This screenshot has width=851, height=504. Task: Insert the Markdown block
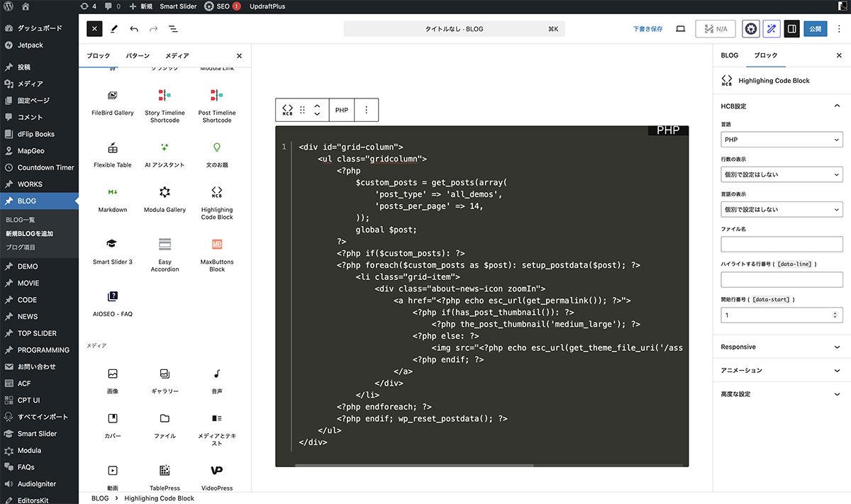pos(113,198)
